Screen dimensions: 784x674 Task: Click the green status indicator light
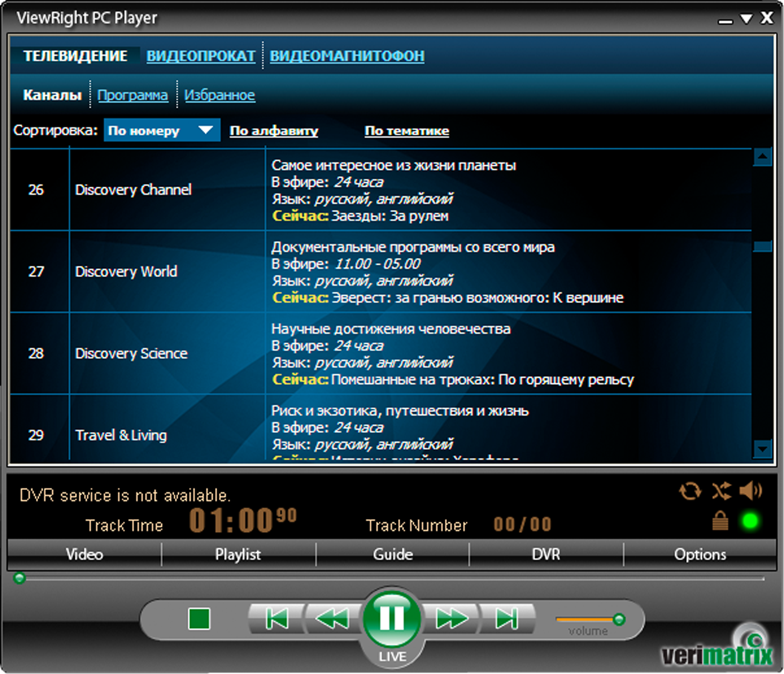point(750,521)
